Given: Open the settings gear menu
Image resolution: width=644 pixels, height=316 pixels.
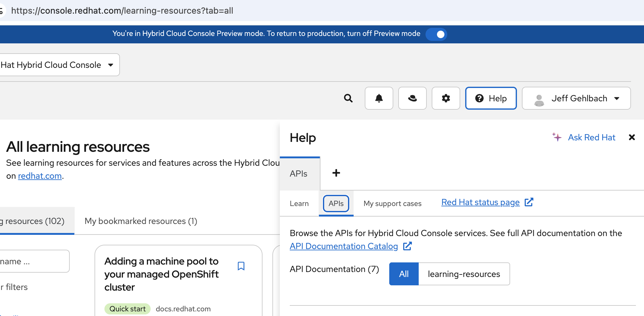Looking at the screenshot, I should click(446, 99).
